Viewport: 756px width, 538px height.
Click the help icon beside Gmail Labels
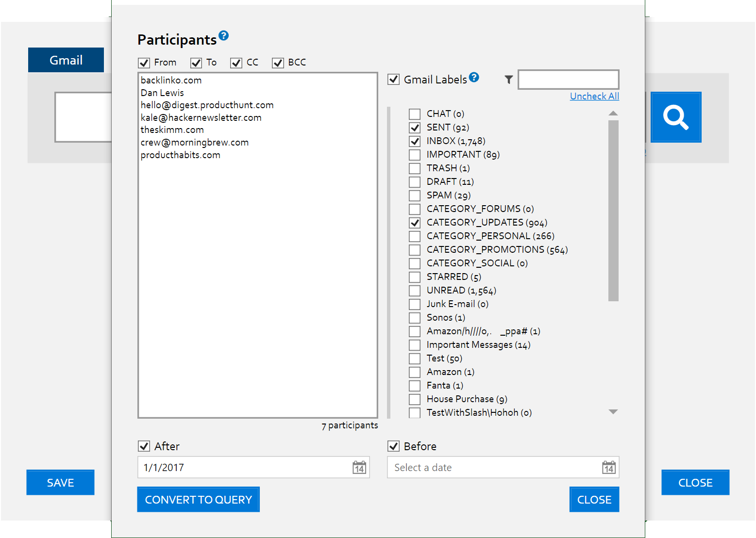474,77
